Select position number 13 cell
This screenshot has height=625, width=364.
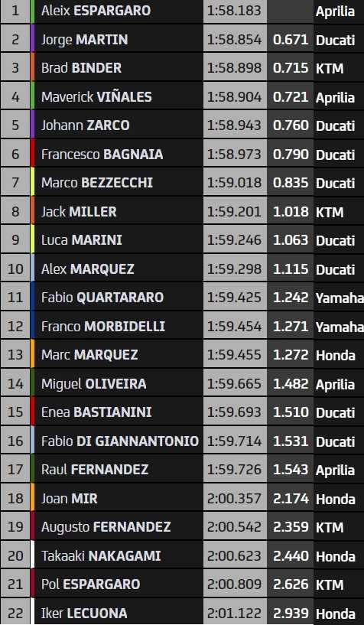tap(15, 355)
